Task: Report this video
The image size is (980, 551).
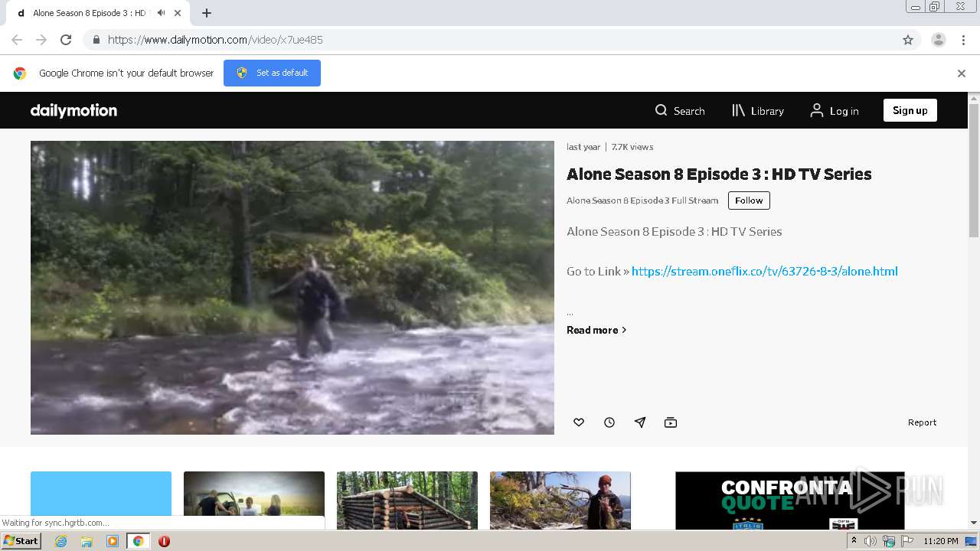Action: coord(922,422)
